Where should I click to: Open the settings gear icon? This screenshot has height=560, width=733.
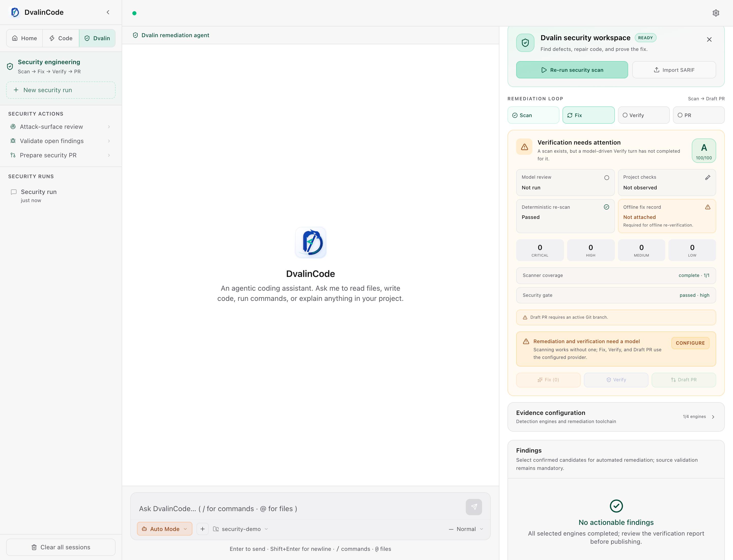click(716, 13)
